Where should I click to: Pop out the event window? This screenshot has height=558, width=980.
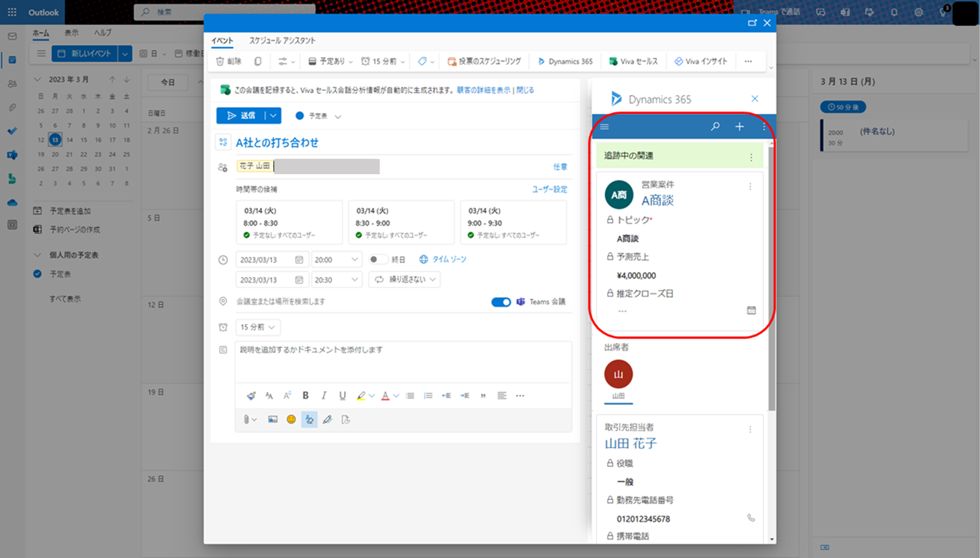(x=752, y=23)
